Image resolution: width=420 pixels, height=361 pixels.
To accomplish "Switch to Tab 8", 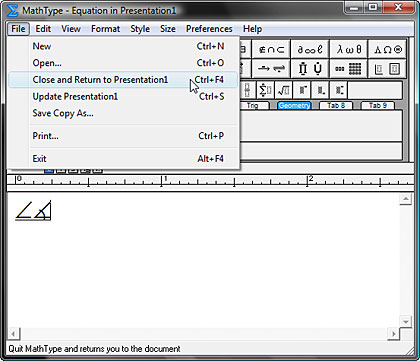I will click(336, 106).
